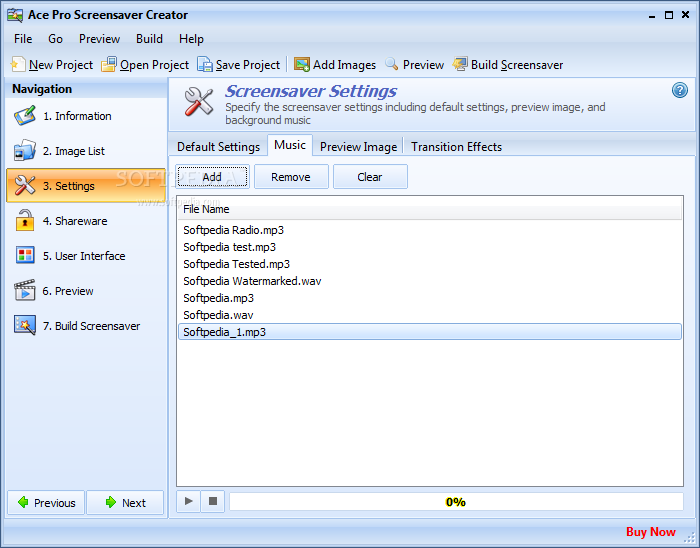
Task: Open the Preview menu
Action: (x=100, y=39)
